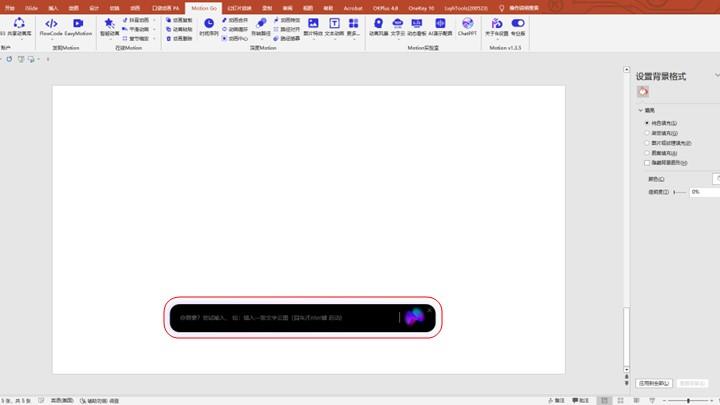Open the fill color picker dropdown
This screenshot has width=720, height=405.
point(716,179)
